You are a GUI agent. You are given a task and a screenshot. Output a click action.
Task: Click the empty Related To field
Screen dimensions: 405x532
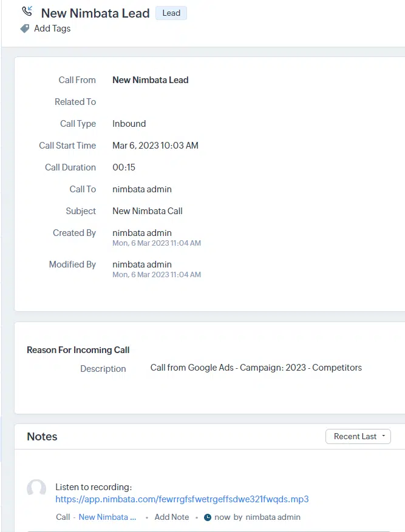click(203, 102)
